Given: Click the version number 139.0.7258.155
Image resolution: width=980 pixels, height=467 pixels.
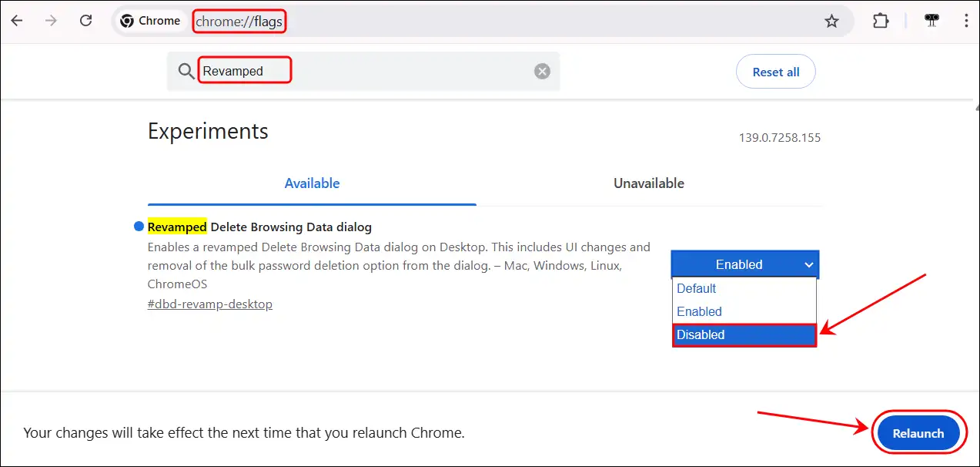Looking at the screenshot, I should coord(780,138).
